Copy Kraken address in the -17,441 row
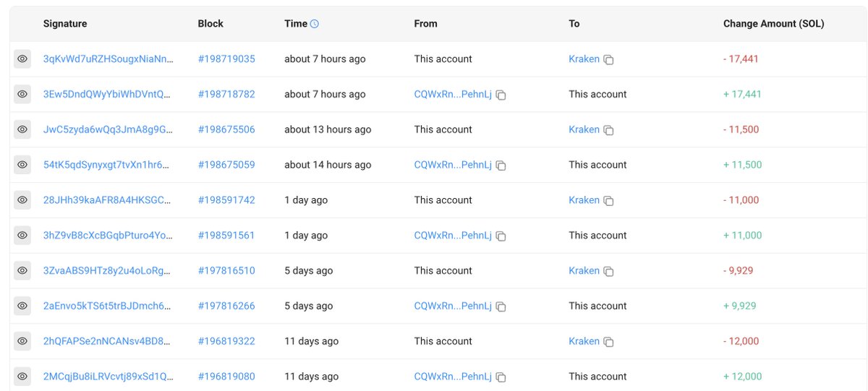The height and width of the screenshot is (391, 868). pos(608,60)
